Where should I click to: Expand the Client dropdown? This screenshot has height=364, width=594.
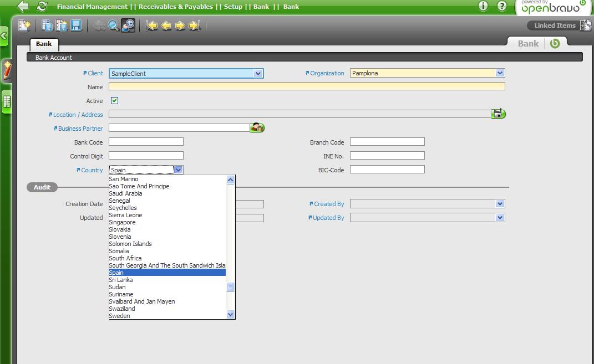click(258, 73)
